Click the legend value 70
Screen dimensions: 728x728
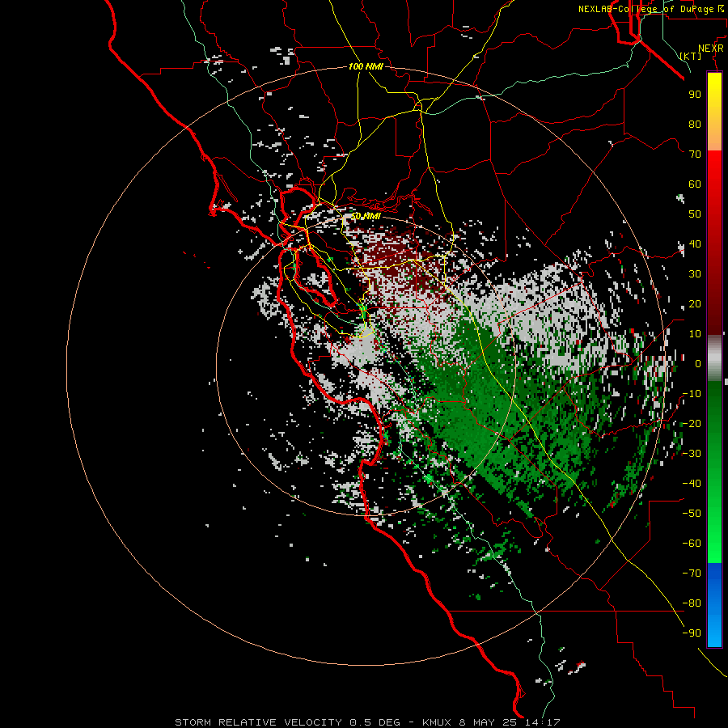pyautogui.click(x=695, y=154)
